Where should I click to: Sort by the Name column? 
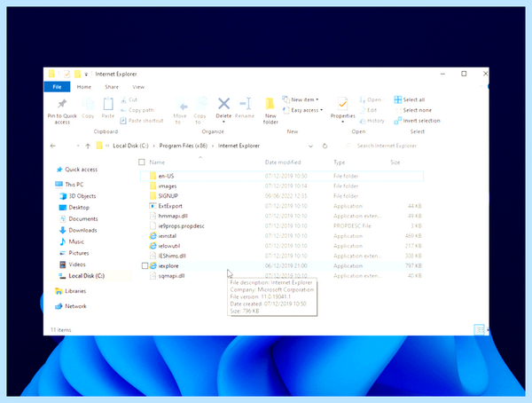tap(157, 162)
